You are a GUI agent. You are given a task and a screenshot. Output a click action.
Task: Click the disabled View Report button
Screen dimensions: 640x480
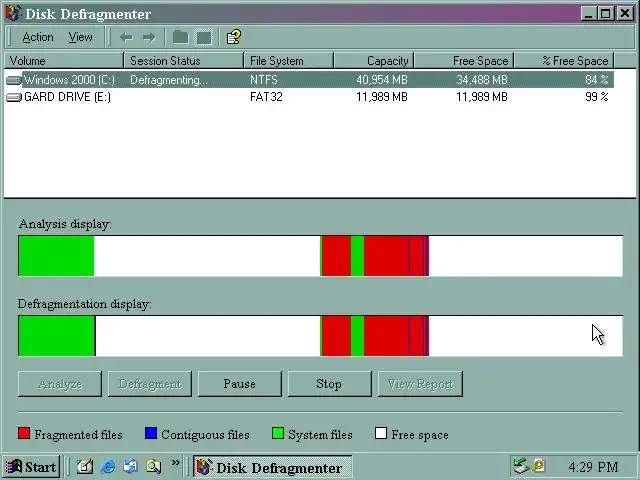(420, 384)
